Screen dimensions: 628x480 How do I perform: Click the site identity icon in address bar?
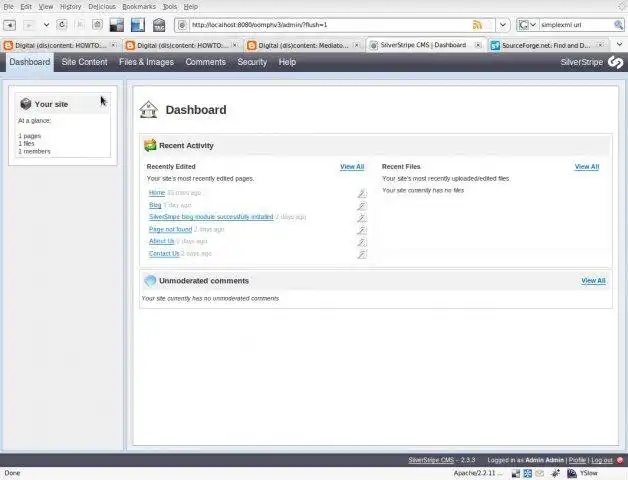tap(182, 25)
